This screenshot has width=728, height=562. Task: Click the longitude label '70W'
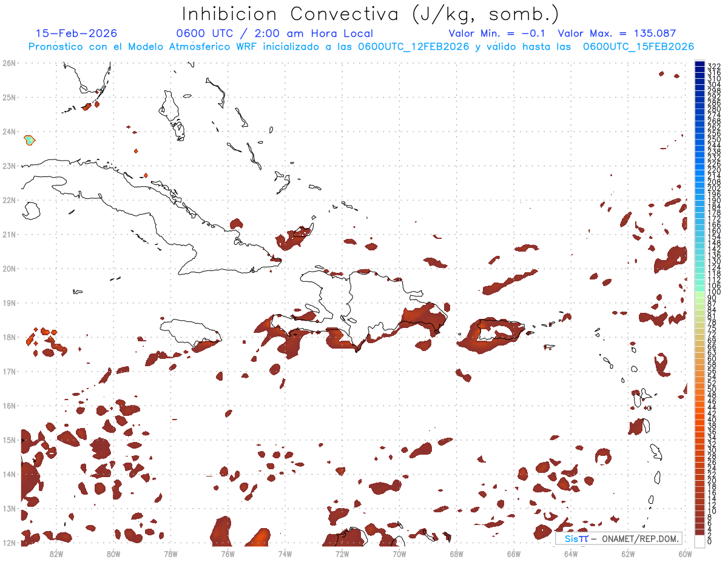(x=399, y=553)
